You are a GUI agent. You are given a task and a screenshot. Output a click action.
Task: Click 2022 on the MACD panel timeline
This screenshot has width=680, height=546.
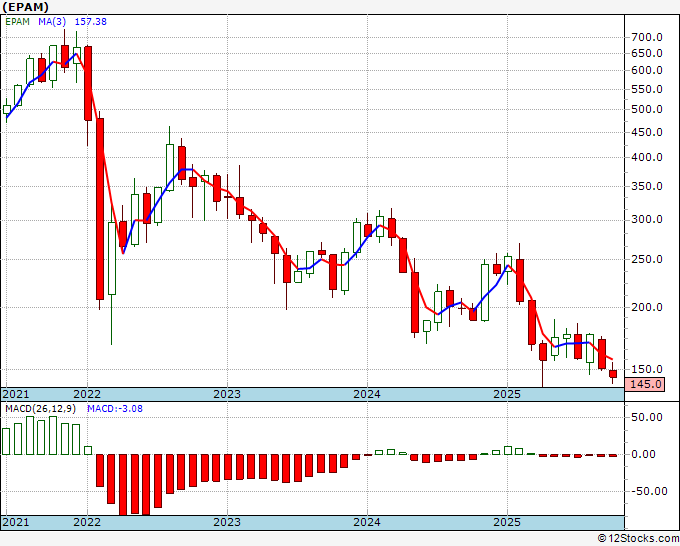coord(87,522)
